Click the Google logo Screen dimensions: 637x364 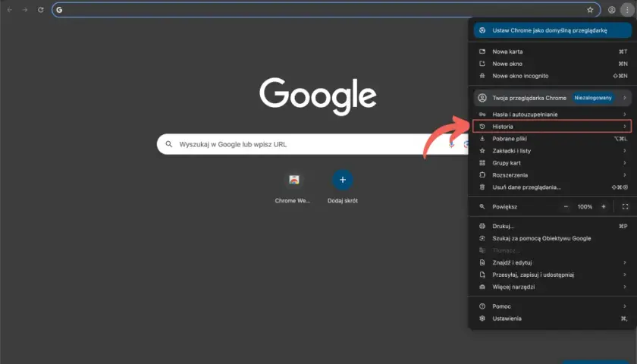(318, 96)
